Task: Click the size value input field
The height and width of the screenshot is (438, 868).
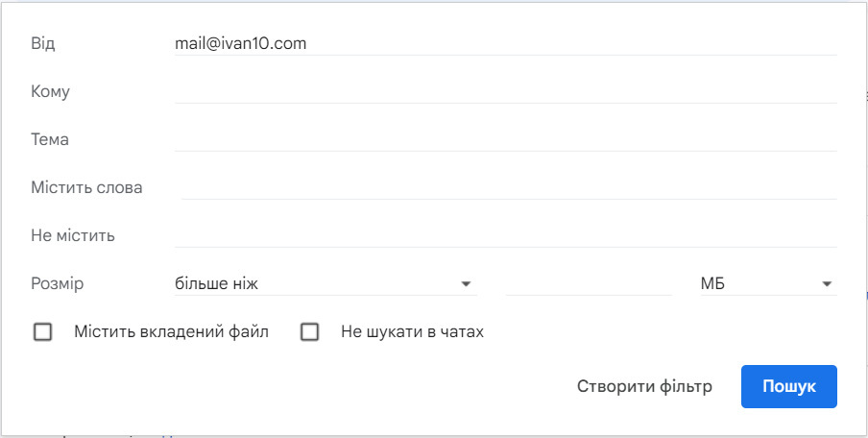Action: 589,284
